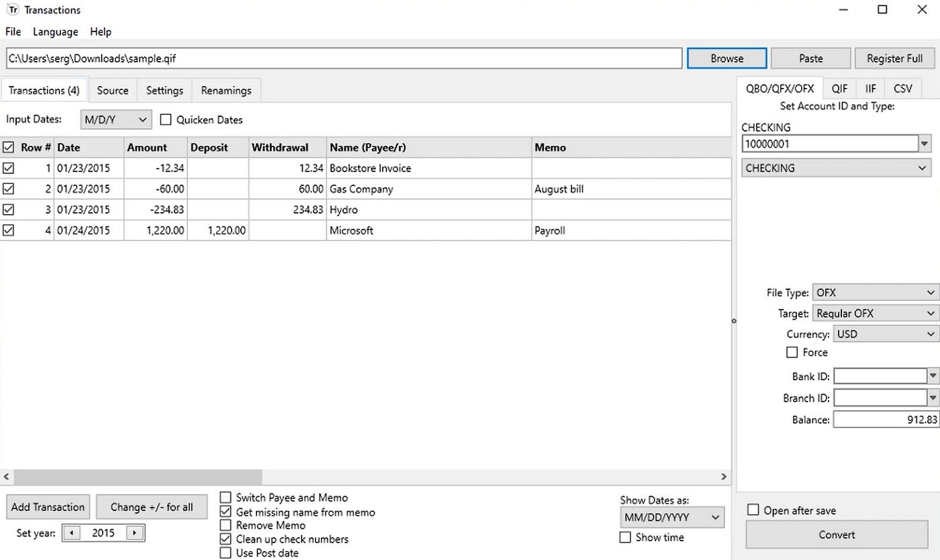Click the 1,220.00 deposit cell
This screenshot has width=940, height=560.
pyautogui.click(x=218, y=230)
